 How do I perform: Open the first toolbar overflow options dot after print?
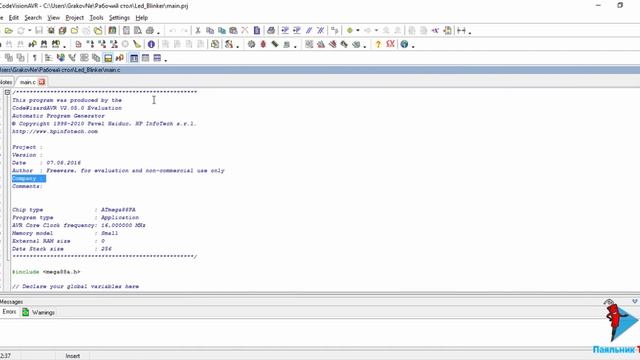click(x=158, y=33)
